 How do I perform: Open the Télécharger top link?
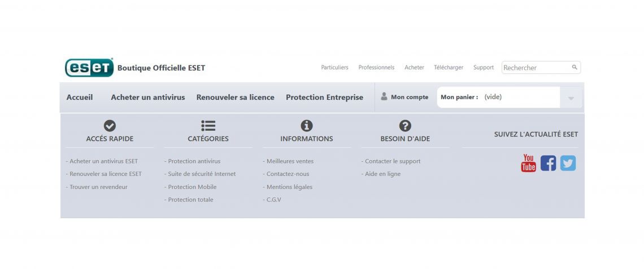pyautogui.click(x=449, y=67)
